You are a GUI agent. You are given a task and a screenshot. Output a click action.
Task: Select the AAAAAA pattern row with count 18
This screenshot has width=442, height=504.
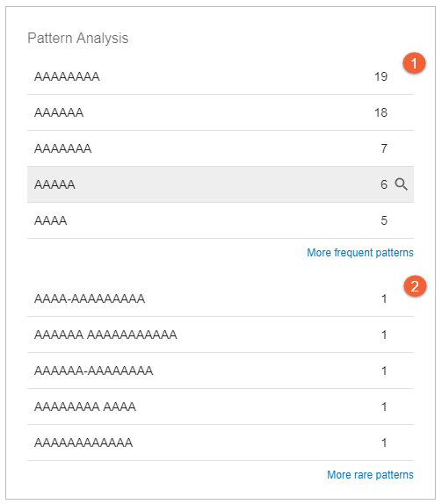coord(221,112)
